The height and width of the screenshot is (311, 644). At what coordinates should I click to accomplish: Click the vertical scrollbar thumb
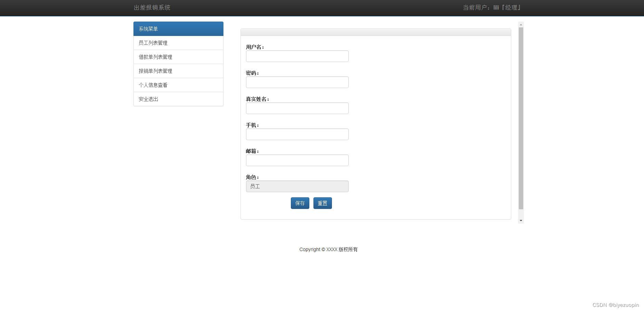click(x=521, y=118)
